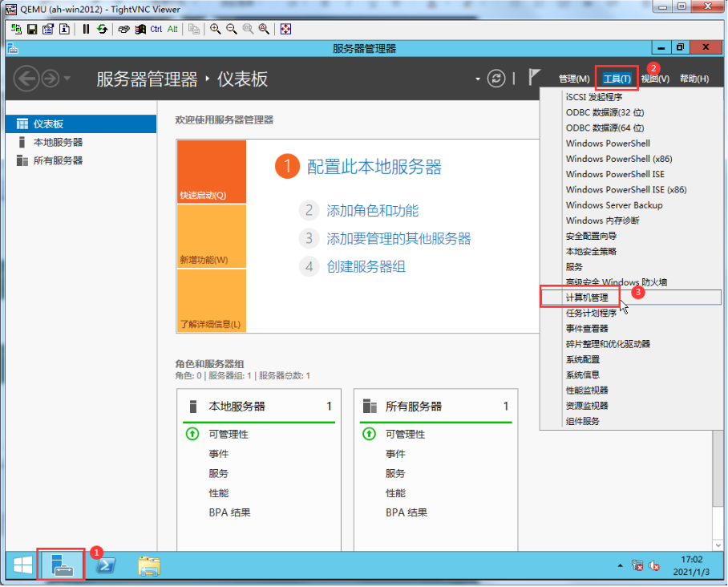Click the TightVNC full-screen icon

(x=285, y=29)
